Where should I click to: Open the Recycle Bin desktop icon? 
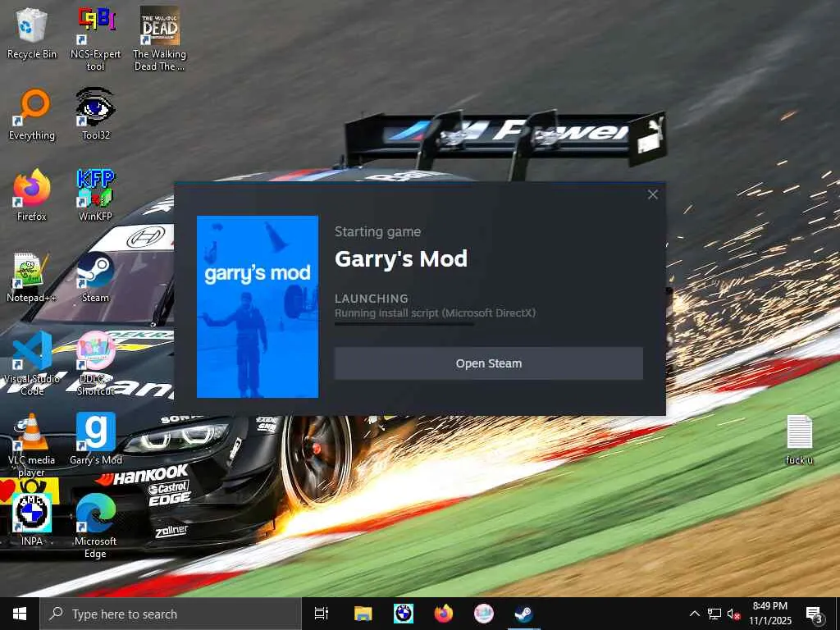point(32,33)
